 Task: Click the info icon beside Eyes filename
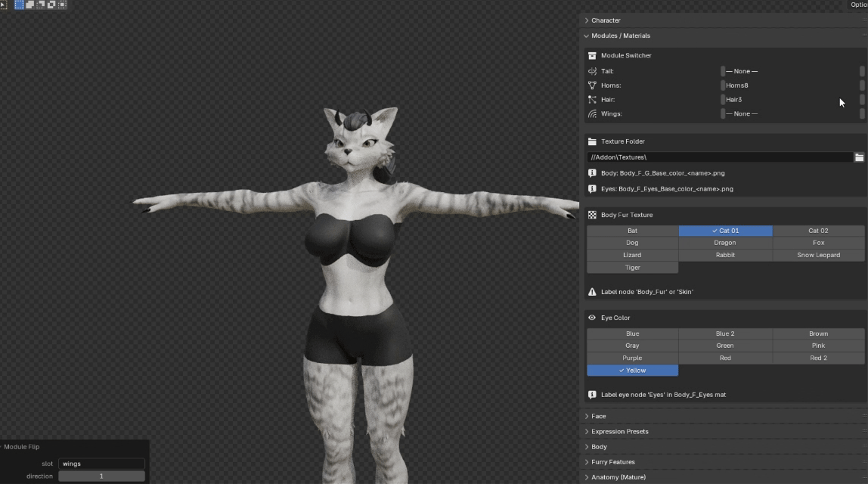592,189
